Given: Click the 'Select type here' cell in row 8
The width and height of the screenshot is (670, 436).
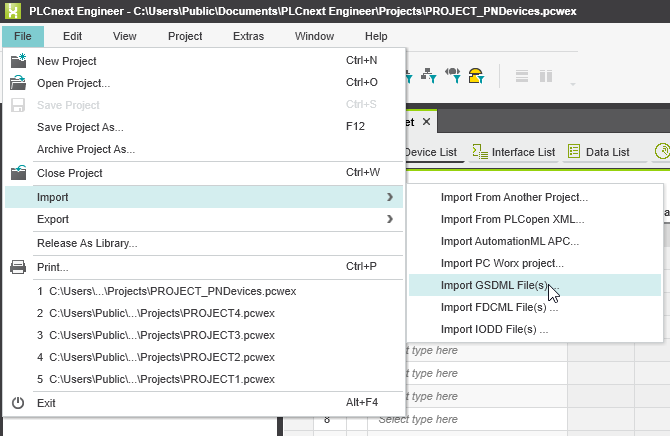Looking at the screenshot, I should coord(467,419).
